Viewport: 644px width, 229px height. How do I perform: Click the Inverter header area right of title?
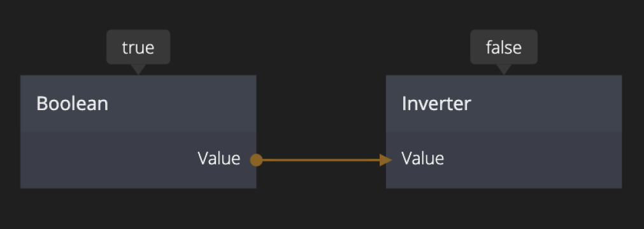(547, 104)
